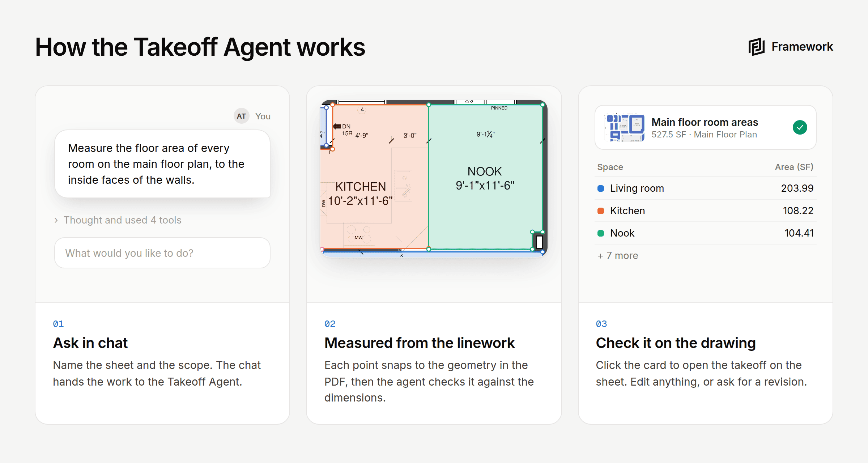Image resolution: width=868 pixels, height=463 pixels.
Task: Click the 104.41 area value
Action: coord(799,233)
